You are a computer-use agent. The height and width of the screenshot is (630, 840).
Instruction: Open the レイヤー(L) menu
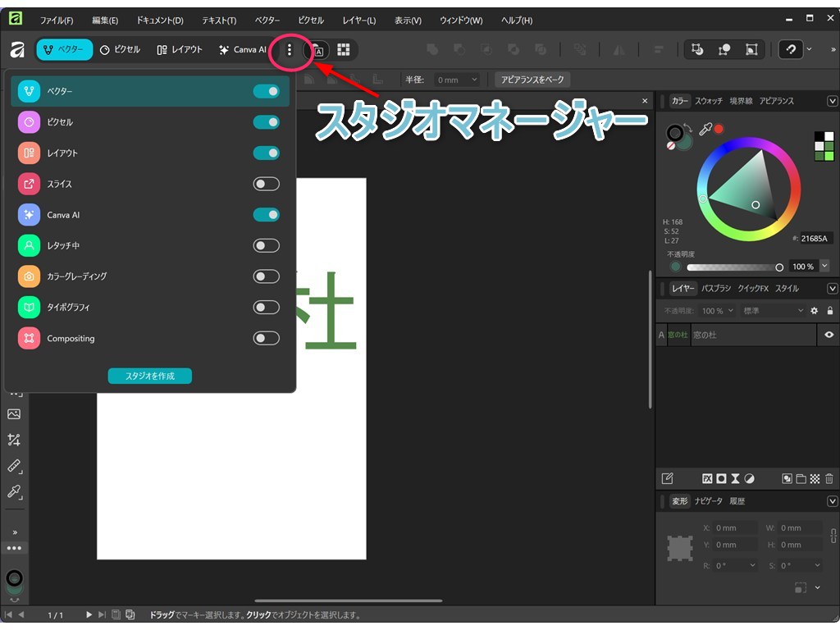(358, 21)
